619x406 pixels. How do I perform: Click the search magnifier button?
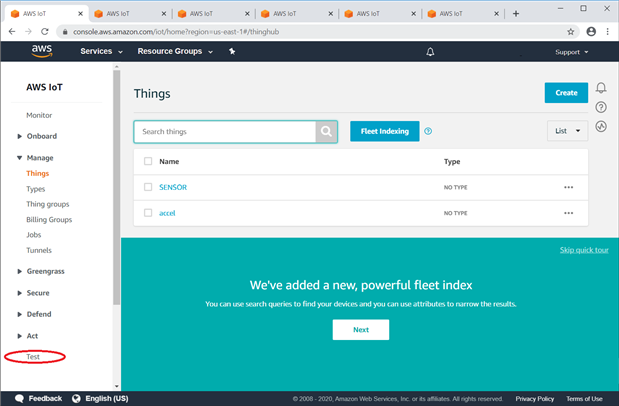coord(326,132)
